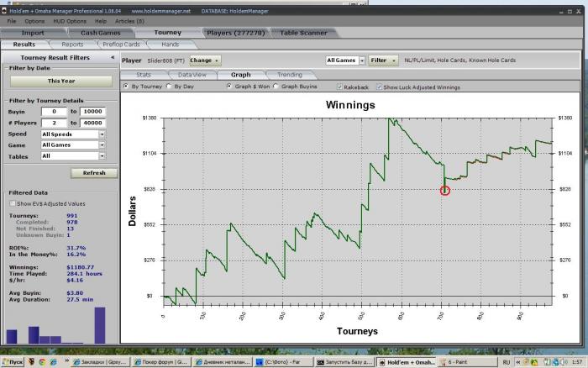Click the Avg Buyin value $3.80
This screenshot has width=588, height=368.
[75, 293]
